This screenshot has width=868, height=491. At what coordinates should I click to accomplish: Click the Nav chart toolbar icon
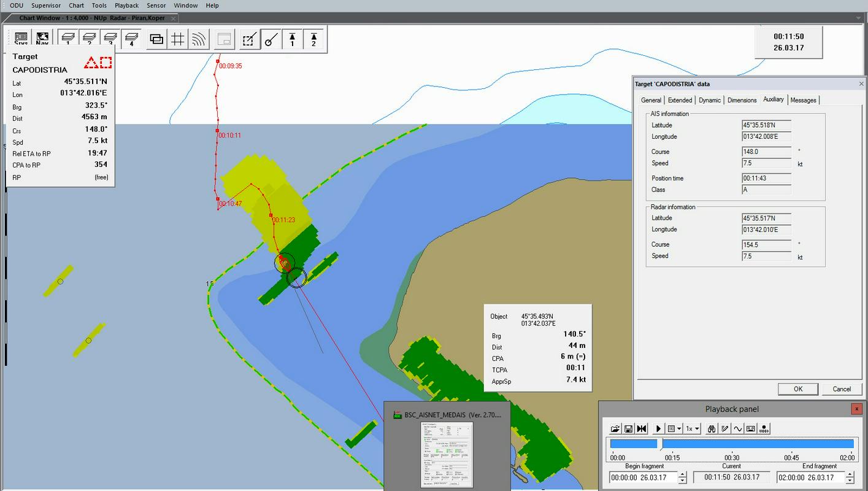tap(42, 39)
